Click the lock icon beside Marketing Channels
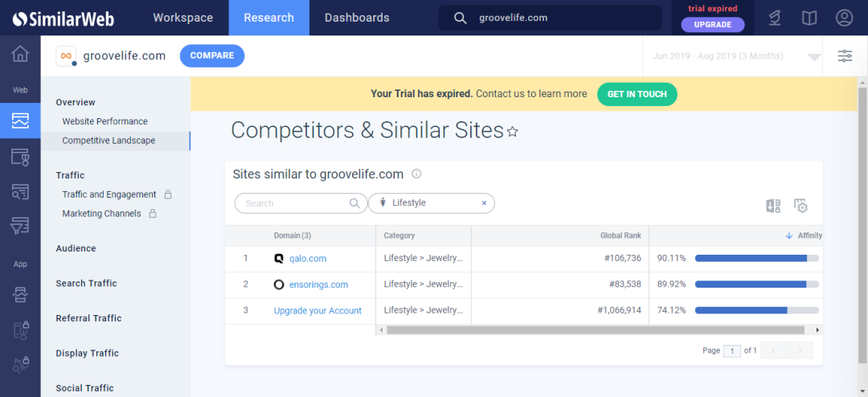This screenshot has height=397, width=868. 153,213
